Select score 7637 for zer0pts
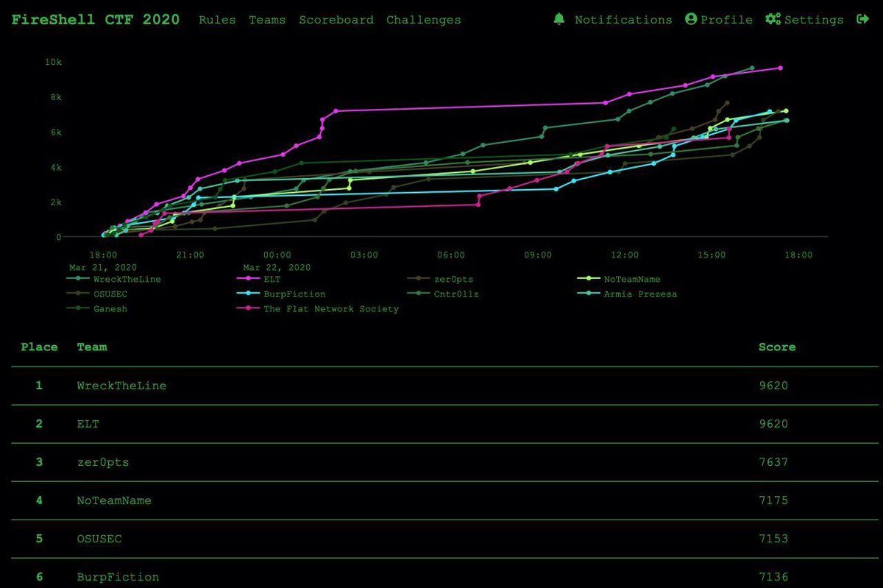 tap(773, 462)
